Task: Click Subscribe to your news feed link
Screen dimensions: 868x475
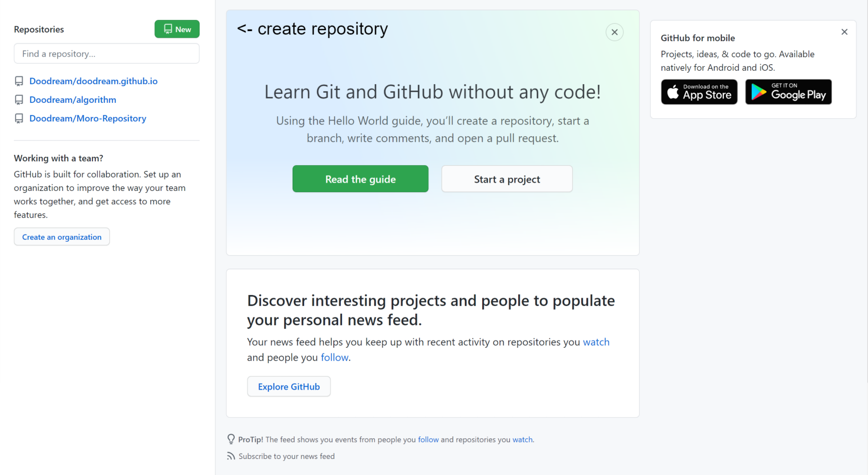Action: pos(286,456)
